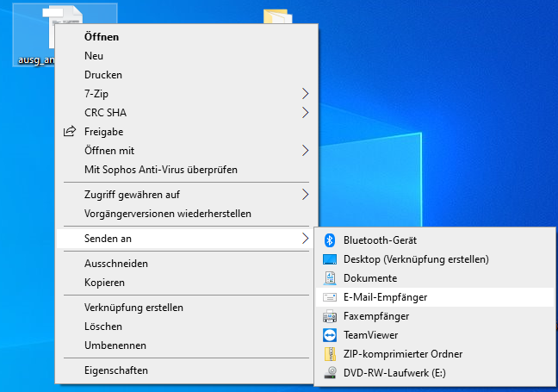Choose Öffnen from the context menu
This screenshot has height=392, width=558.
click(102, 37)
